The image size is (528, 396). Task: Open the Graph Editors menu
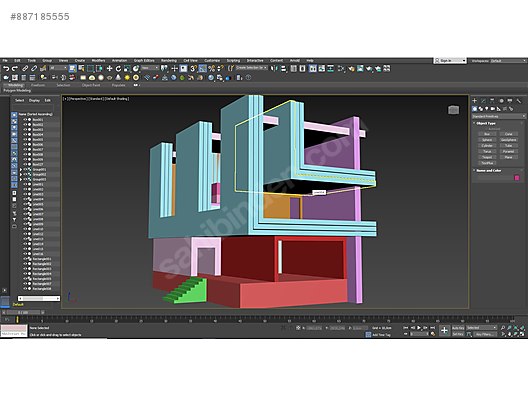click(x=144, y=61)
